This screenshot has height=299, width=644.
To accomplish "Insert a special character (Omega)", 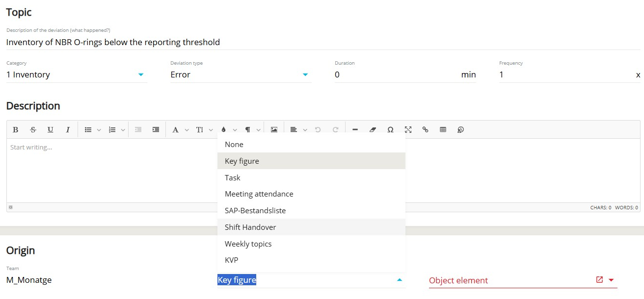I will [390, 130].
